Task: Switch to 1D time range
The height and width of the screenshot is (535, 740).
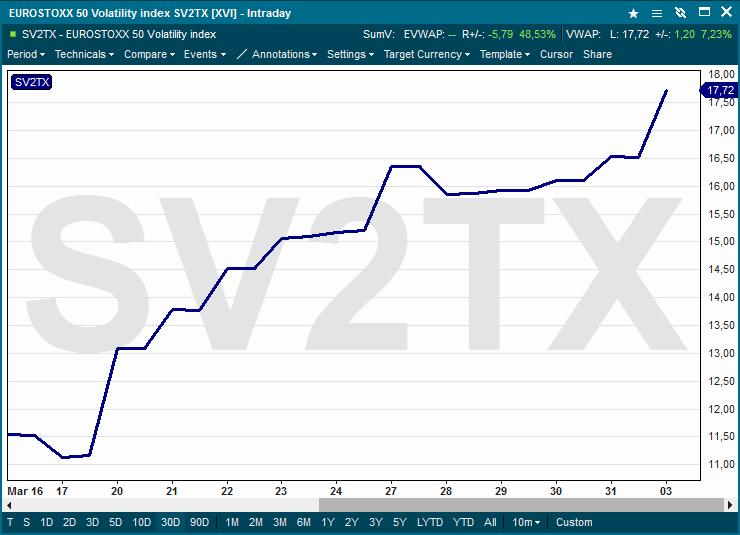Action: 46,522
